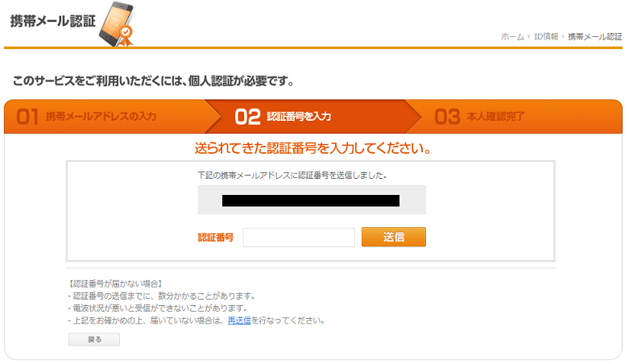Click the 再送信 resend link
Image resolution: width=629 pixels, height=364 pixels.
(239, 321)
